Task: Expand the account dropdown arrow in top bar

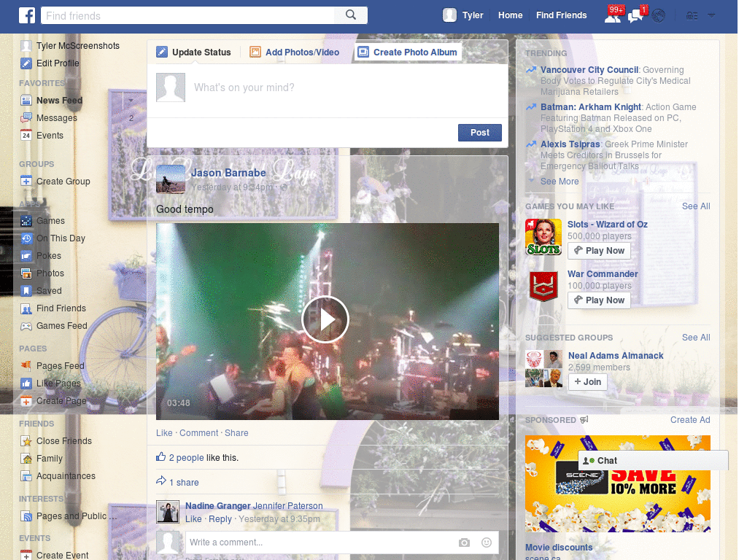Action: [x=711, y=15]
